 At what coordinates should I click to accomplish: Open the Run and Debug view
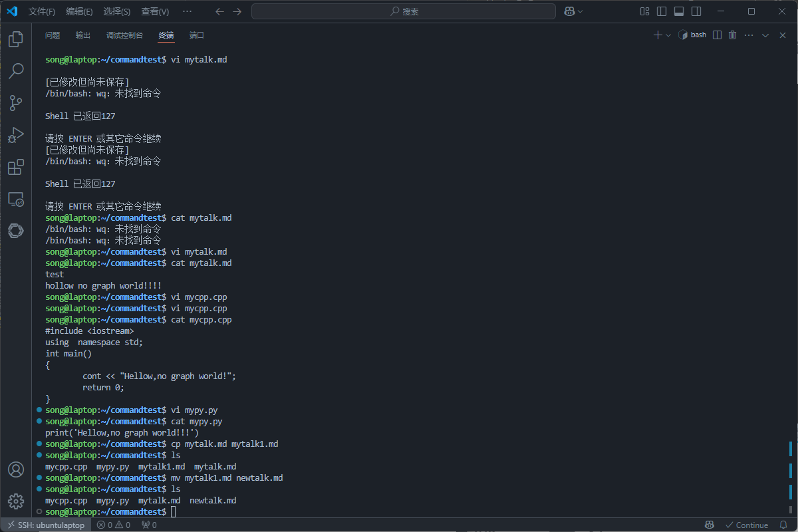(x=16, y=135)
